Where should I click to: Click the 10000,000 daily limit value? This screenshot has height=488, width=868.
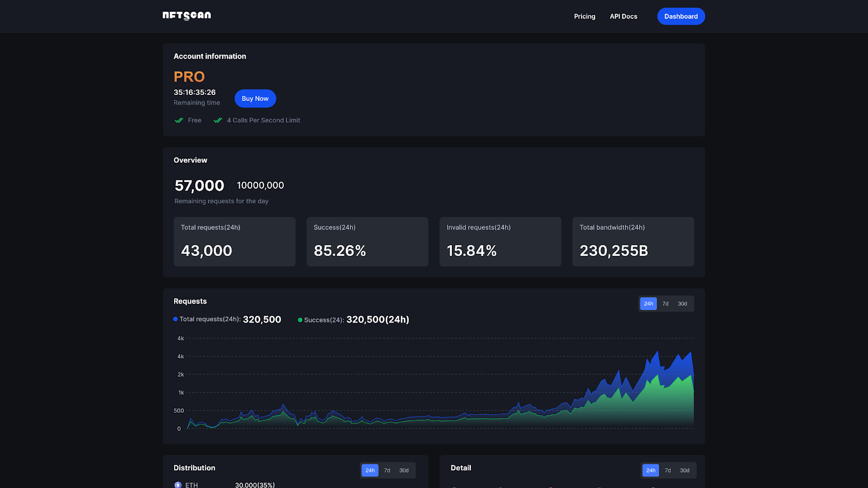[x=260, y=185]
